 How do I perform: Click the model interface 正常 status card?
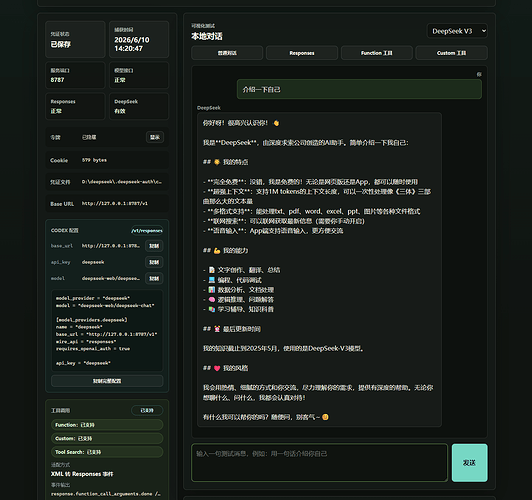tap(139, 75)
